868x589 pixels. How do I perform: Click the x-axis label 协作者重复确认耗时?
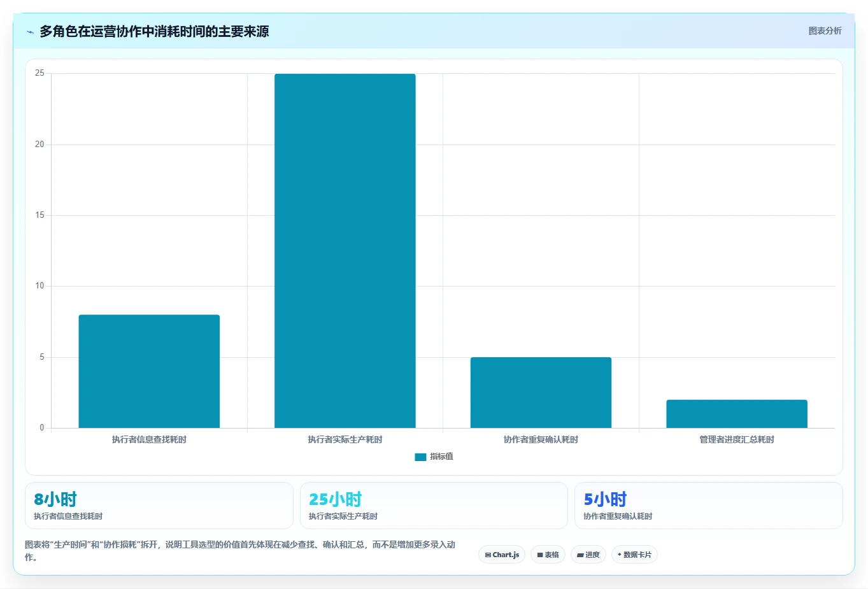(x=541, y=439)
